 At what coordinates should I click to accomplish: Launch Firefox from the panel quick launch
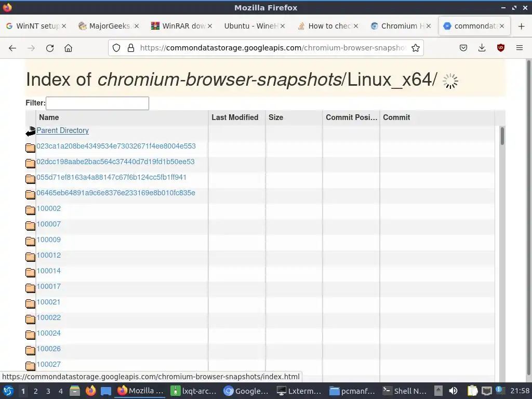click(90, 391)
